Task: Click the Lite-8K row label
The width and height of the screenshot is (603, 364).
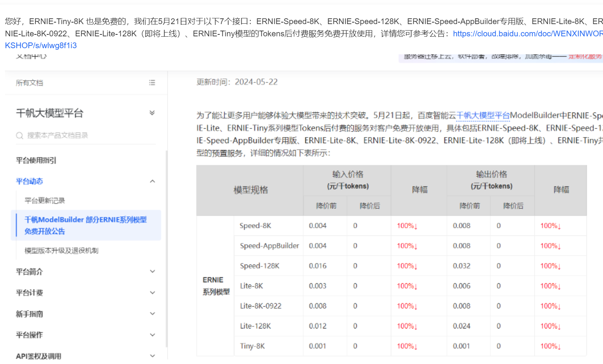Action: [252, 286]
